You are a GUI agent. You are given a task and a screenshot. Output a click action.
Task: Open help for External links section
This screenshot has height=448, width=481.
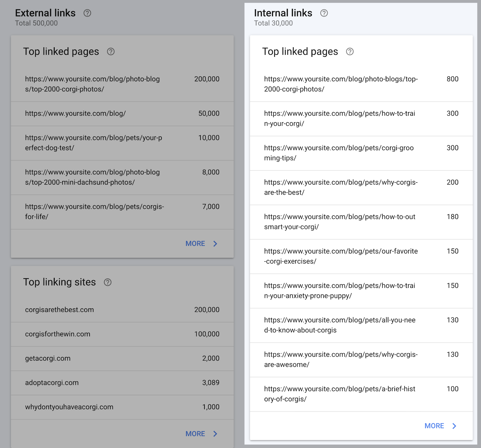87,13
